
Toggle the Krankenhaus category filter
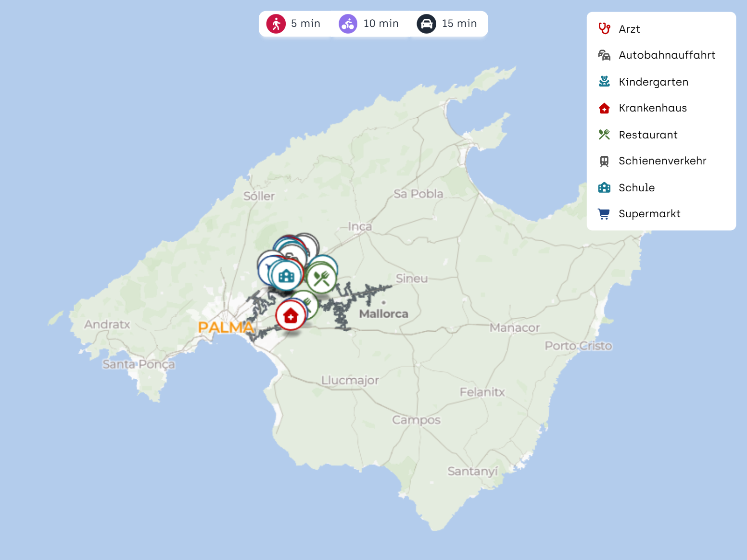click(x=652, y=108)
